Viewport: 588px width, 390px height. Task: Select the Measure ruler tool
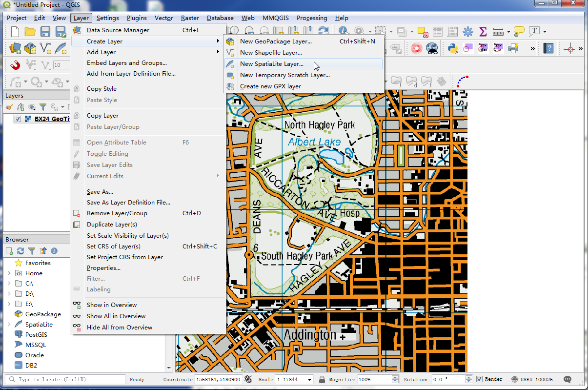tap(498, 32)
